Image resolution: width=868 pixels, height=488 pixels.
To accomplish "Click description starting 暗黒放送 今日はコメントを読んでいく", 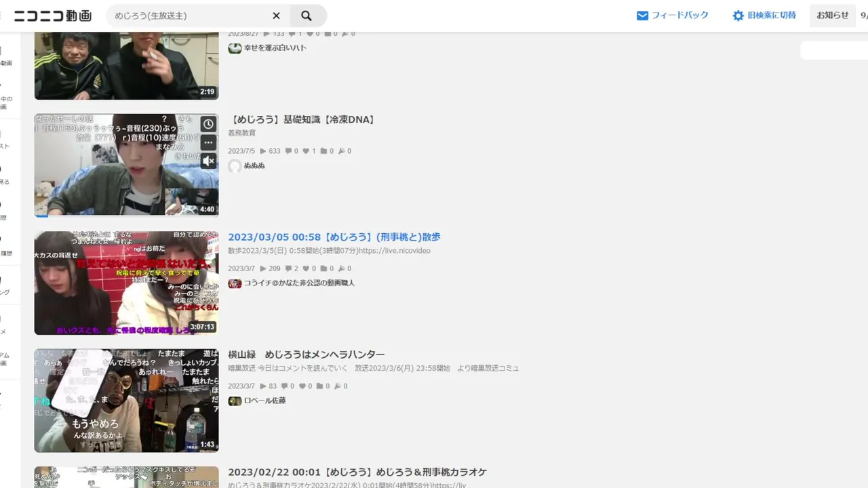I will coord(374,368).
